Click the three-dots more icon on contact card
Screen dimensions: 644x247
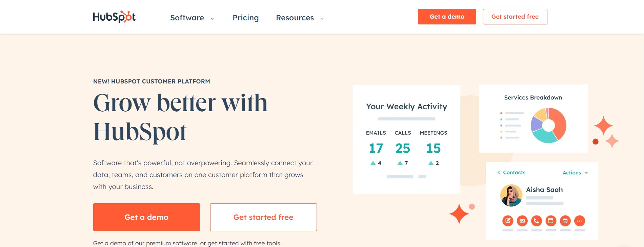point(580,221)
